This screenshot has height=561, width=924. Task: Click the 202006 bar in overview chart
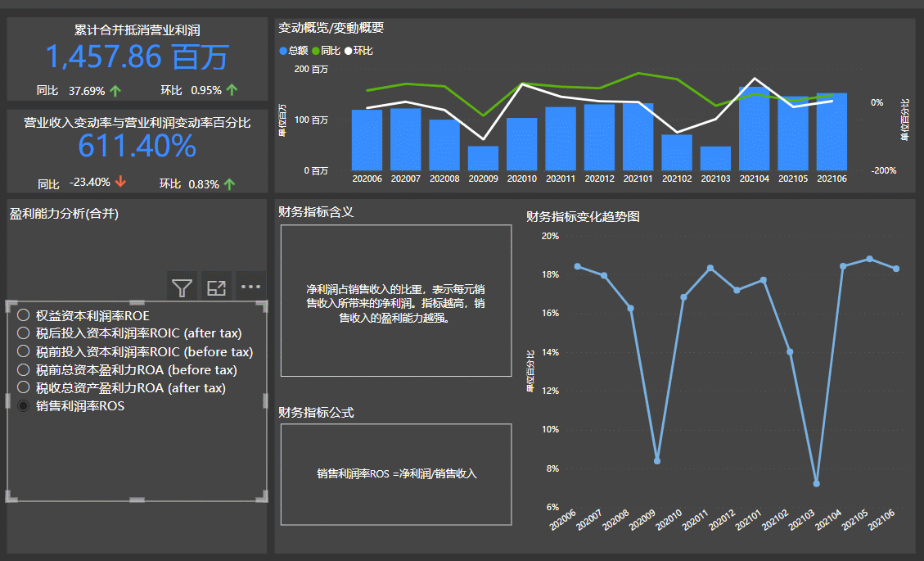367,140
